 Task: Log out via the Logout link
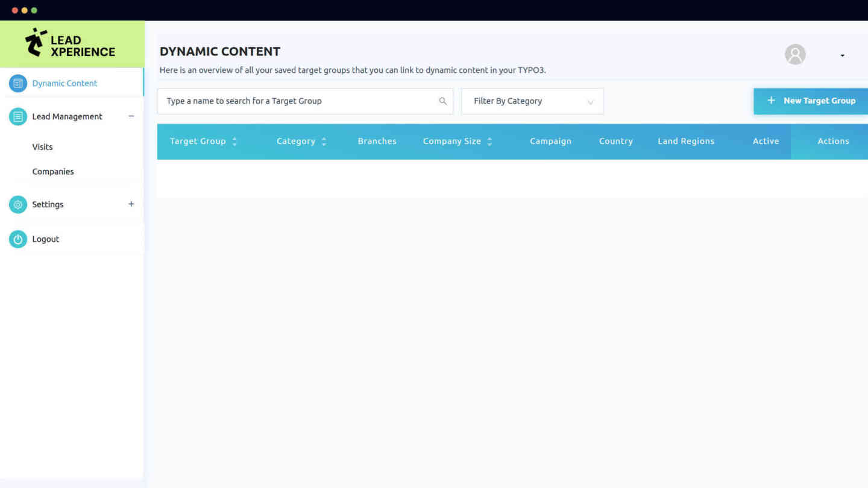46,239
